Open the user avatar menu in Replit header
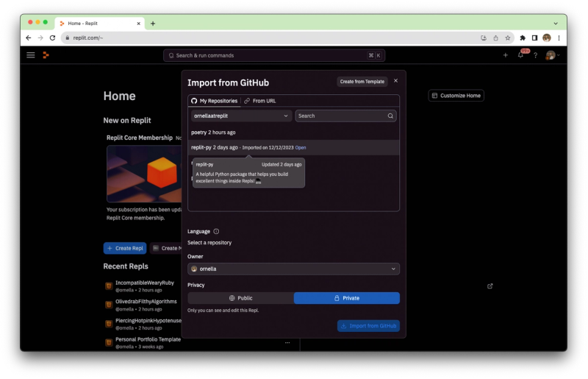588x379 pixels. click(552, 55)
